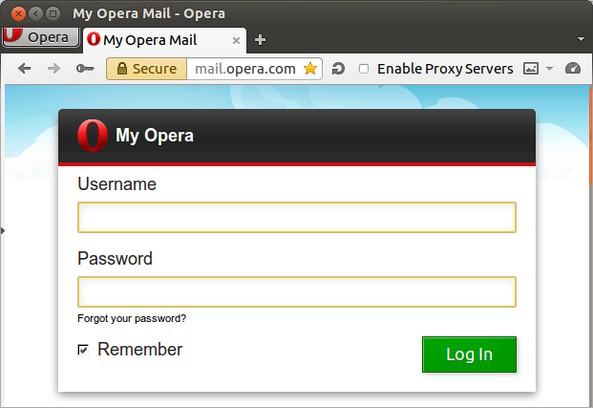Open the Forgot your password link

coord(132,318)
